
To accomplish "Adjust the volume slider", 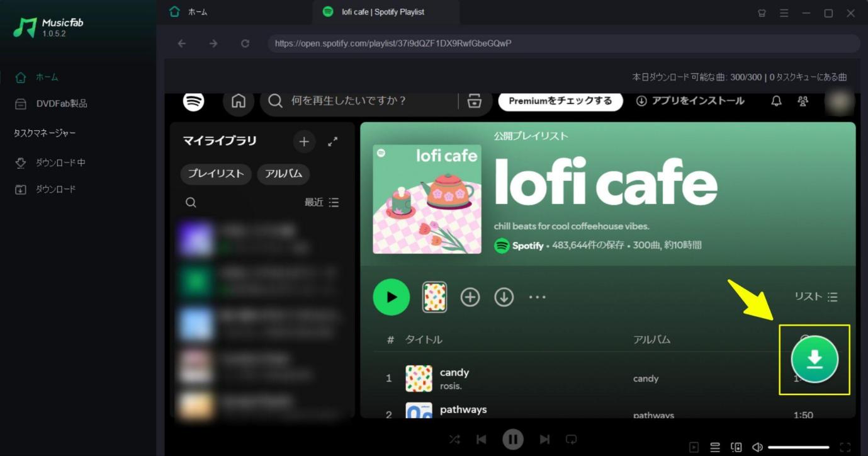I will point(798,447).
